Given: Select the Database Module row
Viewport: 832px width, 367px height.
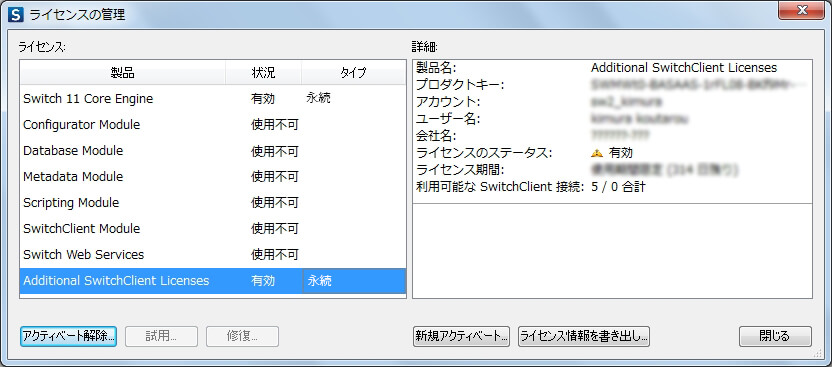Looking at the screenshot, I should (x=213, y=151).
